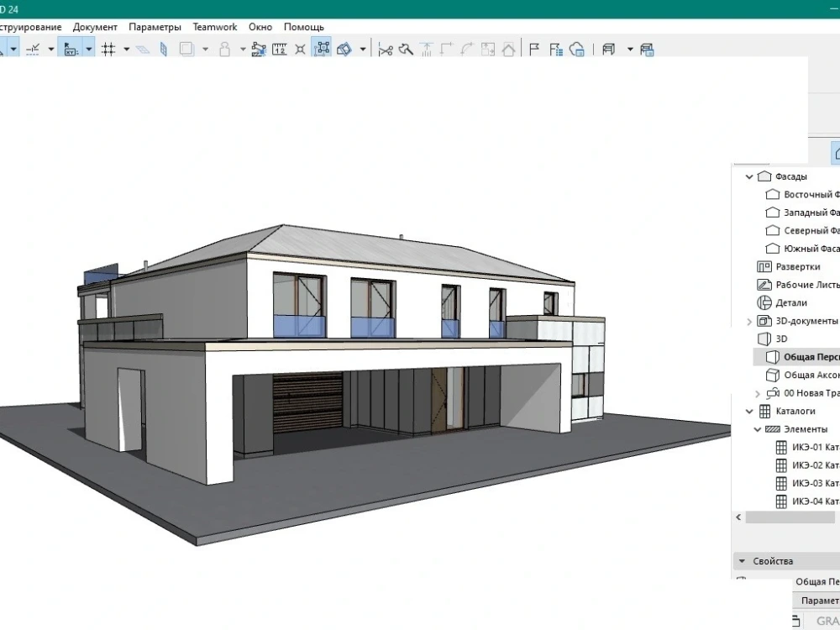840x630 pixels.
Task: Collapse the Элементы tree group
Action: pos(758,429)
